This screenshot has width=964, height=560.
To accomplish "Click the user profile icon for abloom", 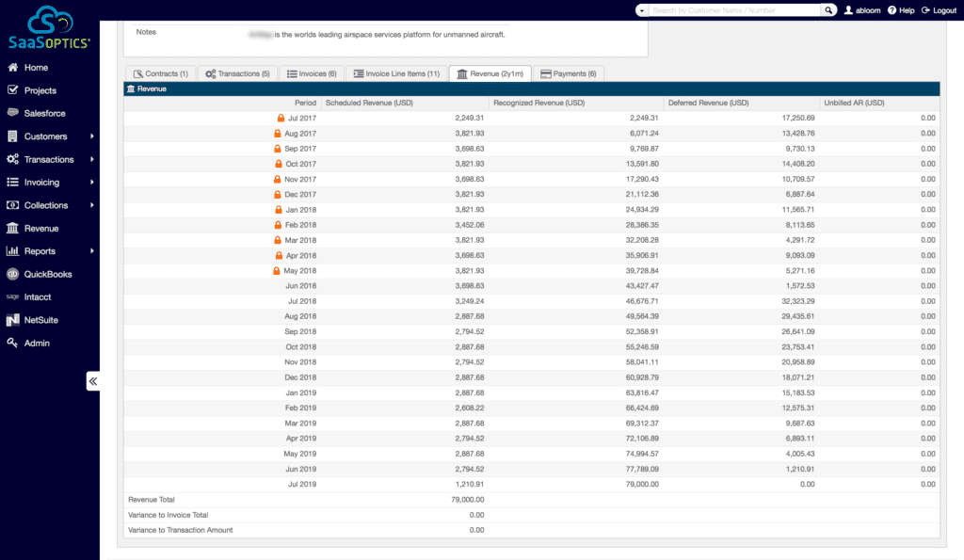I will tap(848, 9).
